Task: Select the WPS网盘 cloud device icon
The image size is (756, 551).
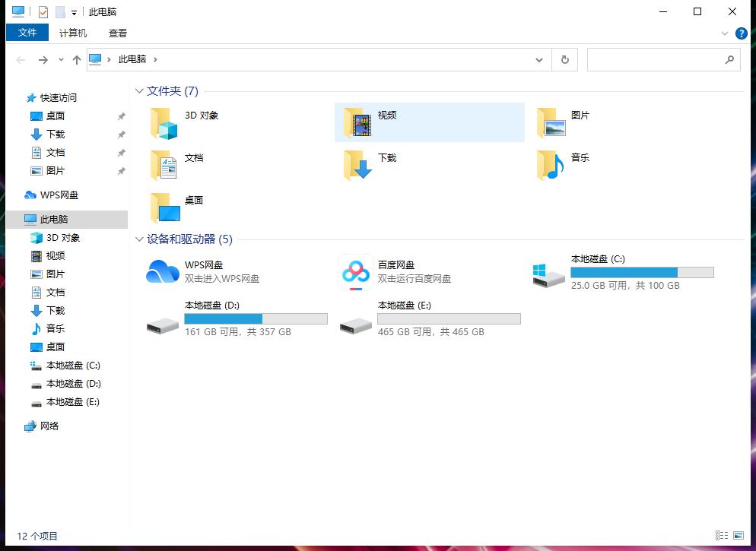Action: (163, 271)
